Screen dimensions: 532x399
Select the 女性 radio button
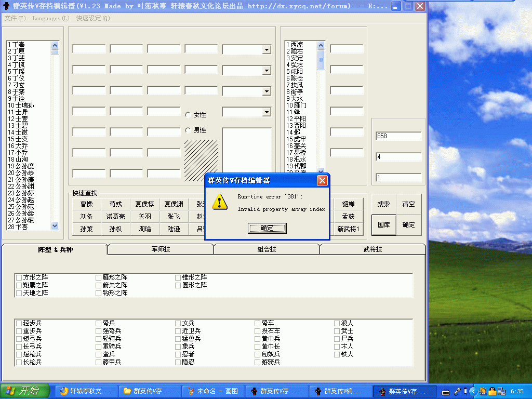point(188,115)
